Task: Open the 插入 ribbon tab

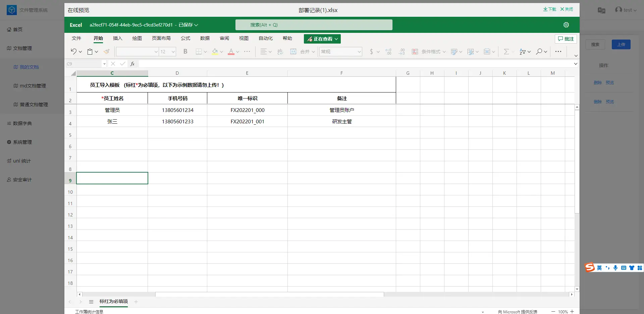Action: click(117, 38)
